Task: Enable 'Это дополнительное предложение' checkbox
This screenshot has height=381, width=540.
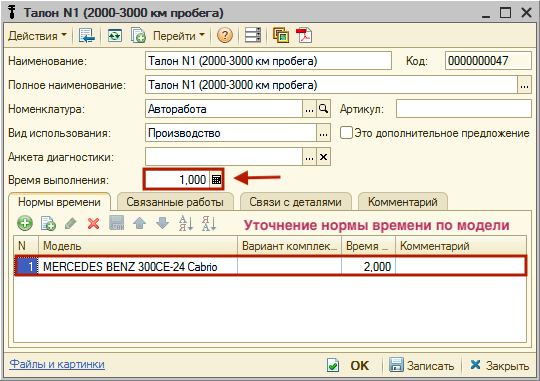Action: pos(346,133)
